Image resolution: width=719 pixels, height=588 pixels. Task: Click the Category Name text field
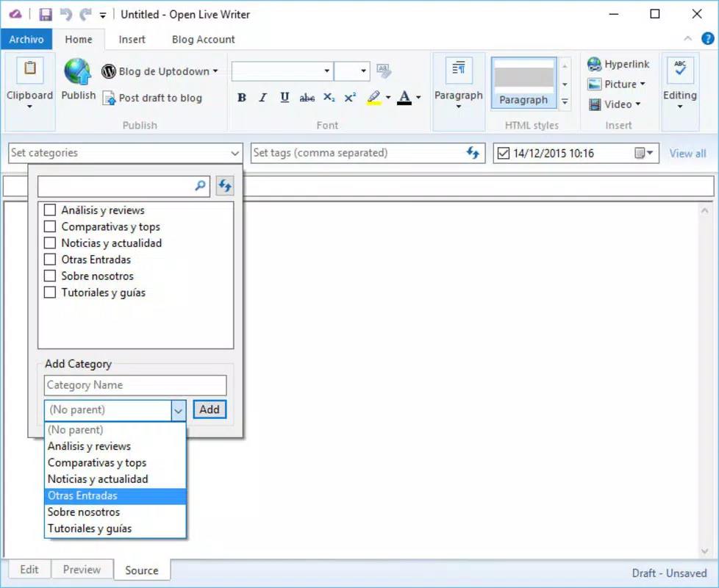135,385
